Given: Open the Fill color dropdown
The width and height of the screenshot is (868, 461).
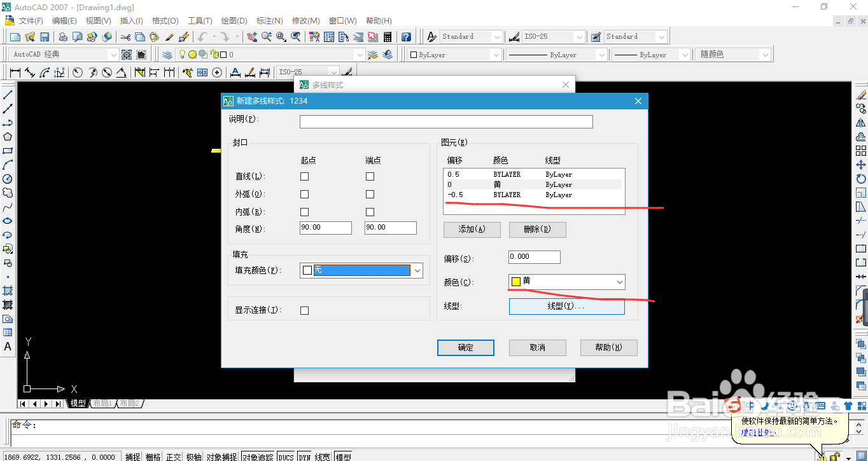Looking at the screenshot, I should point(417,270).
